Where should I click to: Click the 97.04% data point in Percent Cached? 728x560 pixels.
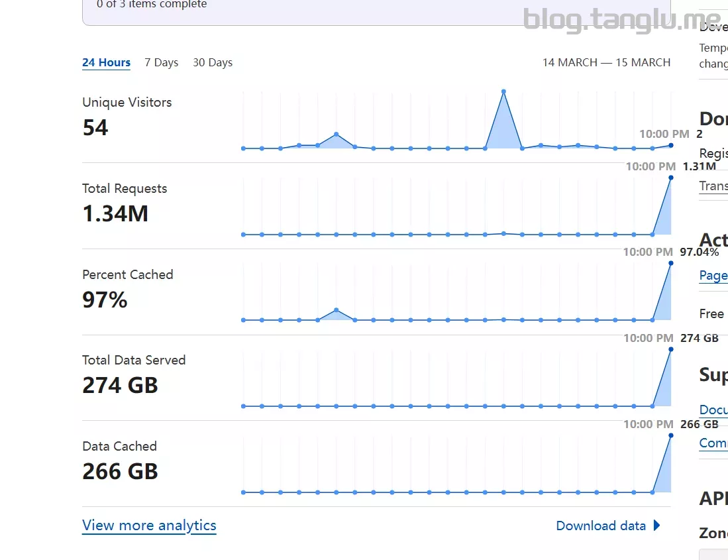(671, 264)
